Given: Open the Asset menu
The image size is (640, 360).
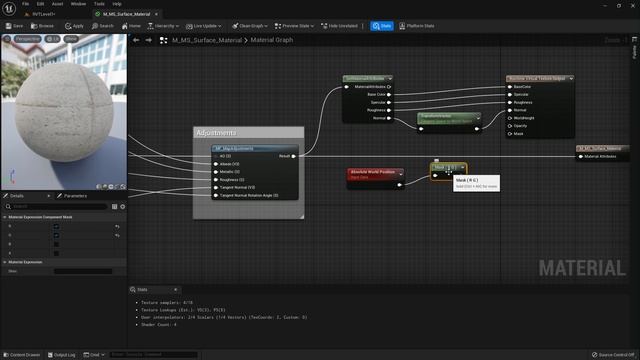Looking at the screenshot, I should click(x=57, y=4).
